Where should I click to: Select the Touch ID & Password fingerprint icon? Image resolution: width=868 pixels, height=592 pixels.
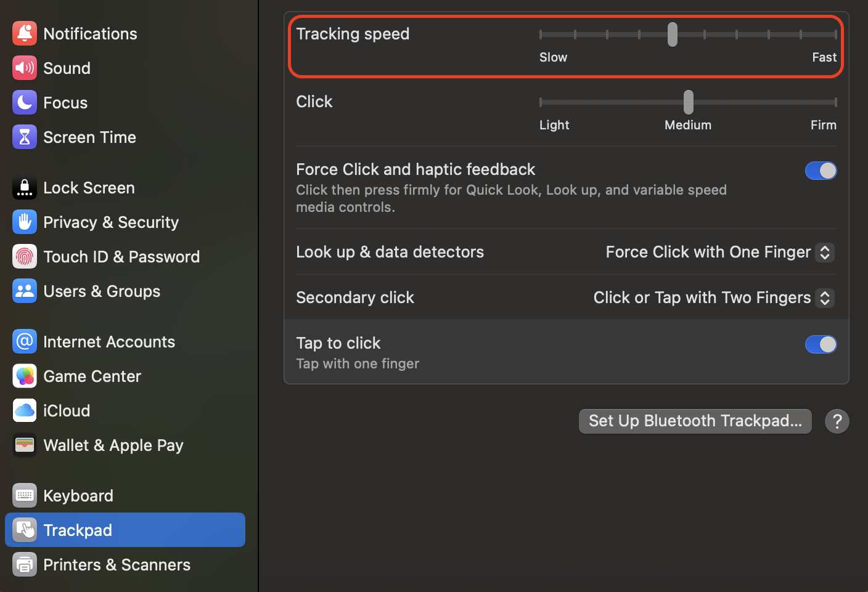click(25, 256)
